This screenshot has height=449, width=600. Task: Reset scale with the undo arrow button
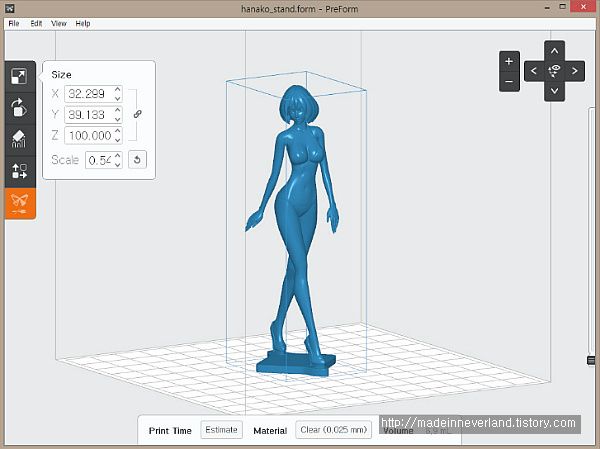[x=137, y=160]
